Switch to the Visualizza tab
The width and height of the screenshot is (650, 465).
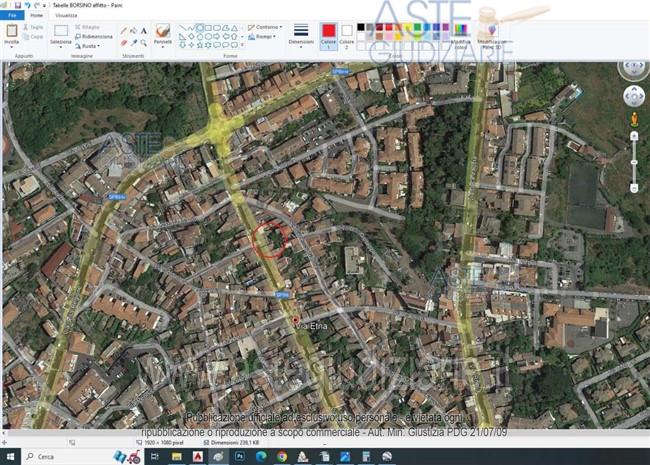(66, 16)
